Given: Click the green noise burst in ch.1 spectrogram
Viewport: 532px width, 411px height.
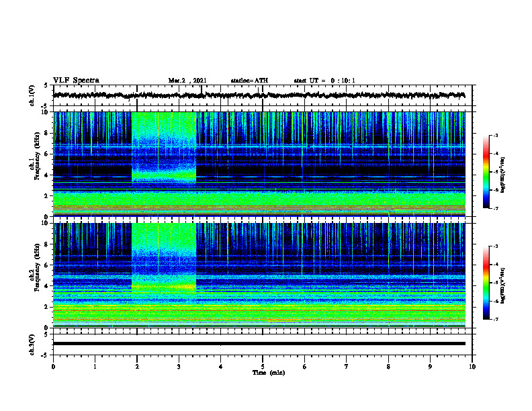Looking at the screenshot, I should pos(164,148).
